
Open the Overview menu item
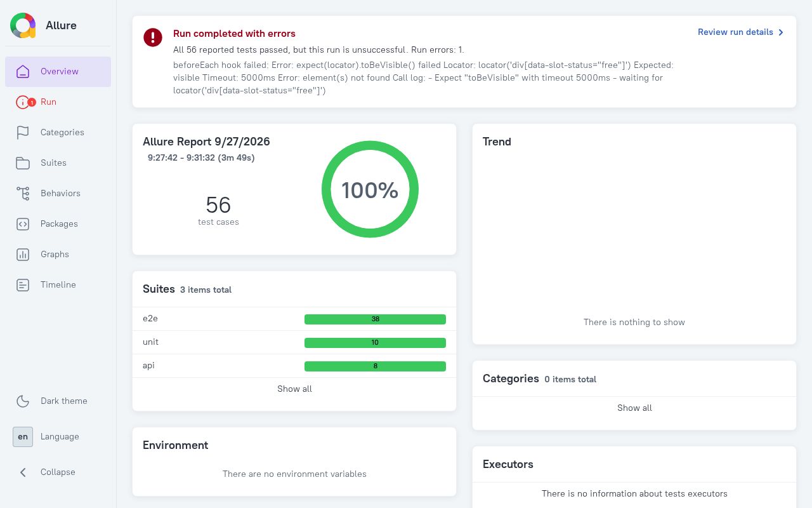pos(58,72)
